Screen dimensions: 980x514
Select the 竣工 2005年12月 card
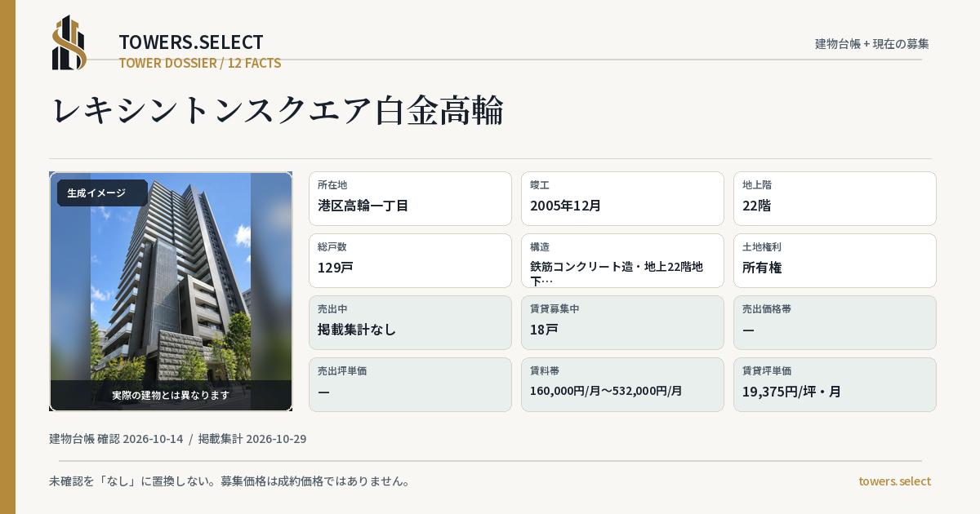pyautogui.click(x=622, y=198)
